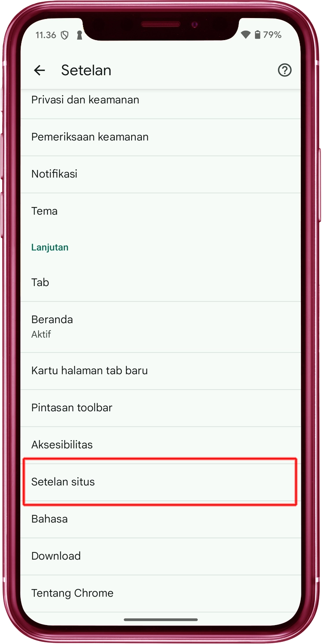
Task: Tap the keyhole status bar icon
Action: tap(79, 35)
